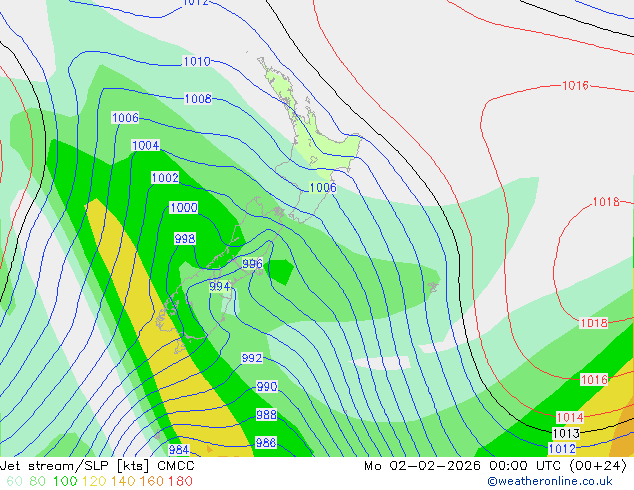Click the 990 isobar label
The width and height of the screenshot is (634, 490).
coord(267,387)
